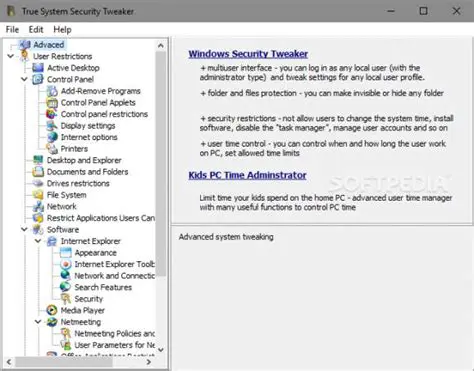
Task: Click the Display settings icon
Action: pyautogui.click(x=52, y=126)
